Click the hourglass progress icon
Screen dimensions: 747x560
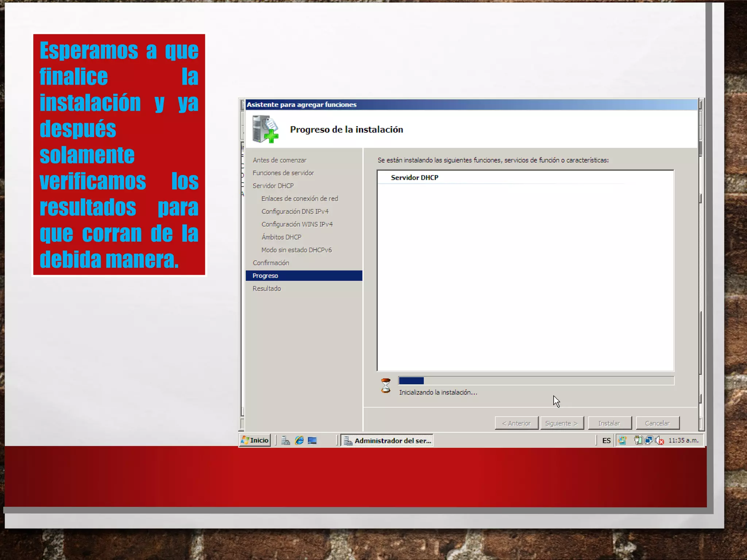click(386, 386)
